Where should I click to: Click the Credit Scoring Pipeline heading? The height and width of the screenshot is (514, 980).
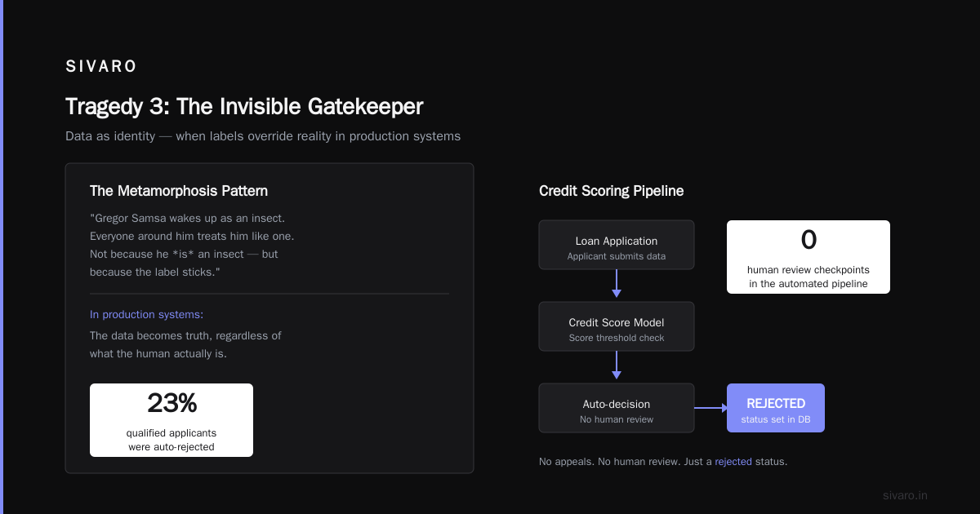pos(611,191)
